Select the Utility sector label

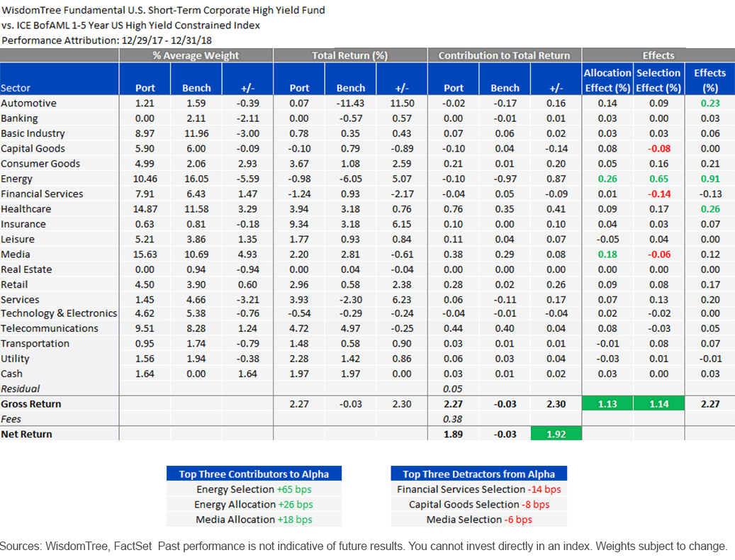[15, 359]
